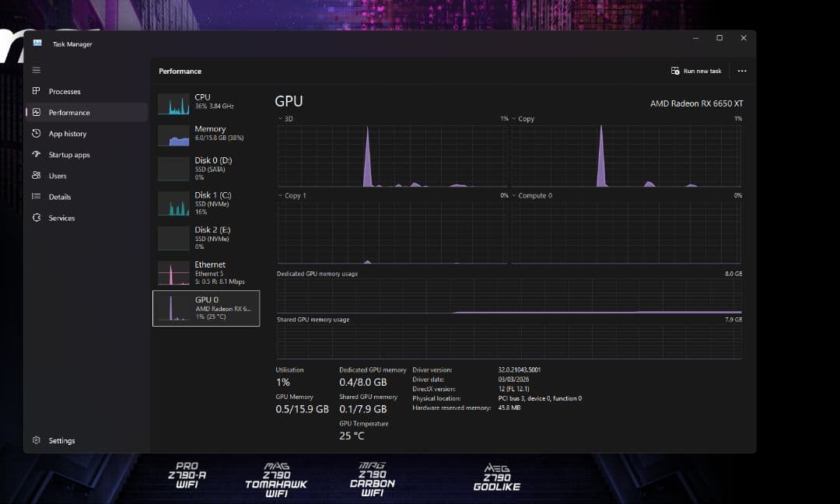Click the Settings gear icon
Viewport: 840px width, 504px height.
(x=37, y=439)
